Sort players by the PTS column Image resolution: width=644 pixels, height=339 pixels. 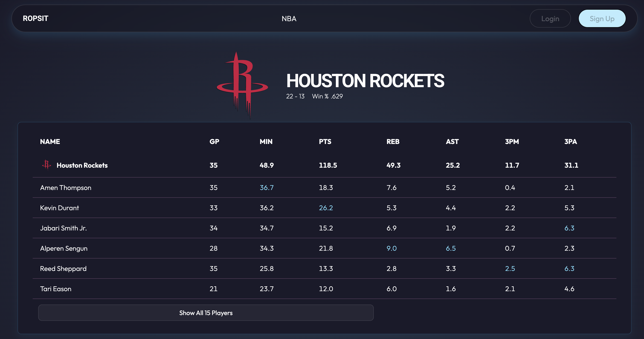pos(325,141)
